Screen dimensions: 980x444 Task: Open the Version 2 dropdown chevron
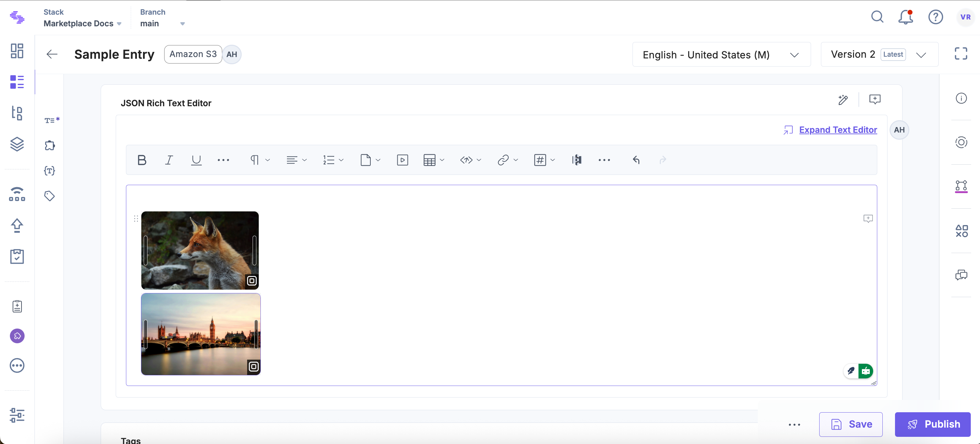(x=921, y=54)
